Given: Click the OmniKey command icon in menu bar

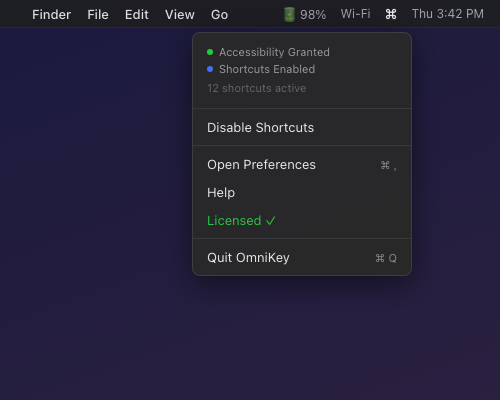Looking at the screenshot, I should [391, 14].
